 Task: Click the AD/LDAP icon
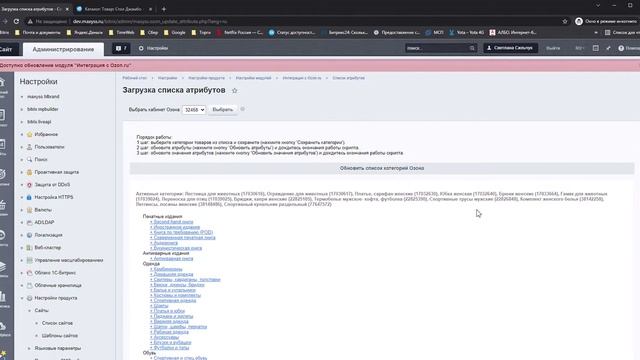coord(29,222)
